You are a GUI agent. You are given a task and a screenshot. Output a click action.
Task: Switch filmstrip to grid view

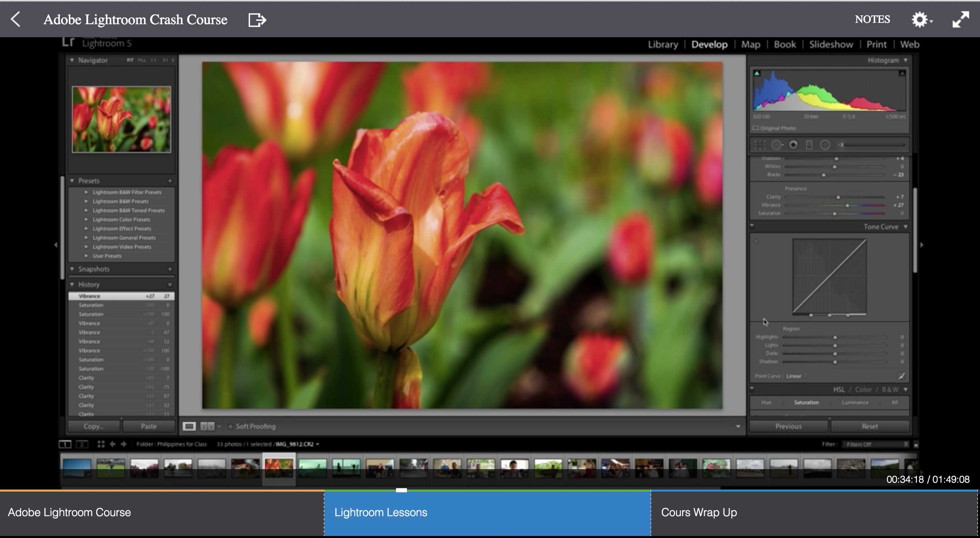101,444
